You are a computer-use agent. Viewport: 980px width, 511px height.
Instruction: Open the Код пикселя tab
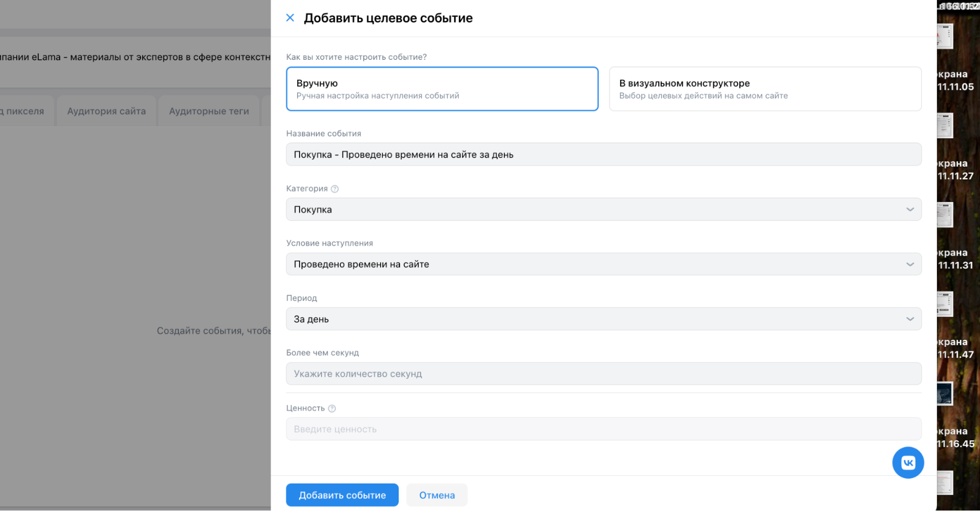coord(22,111)
